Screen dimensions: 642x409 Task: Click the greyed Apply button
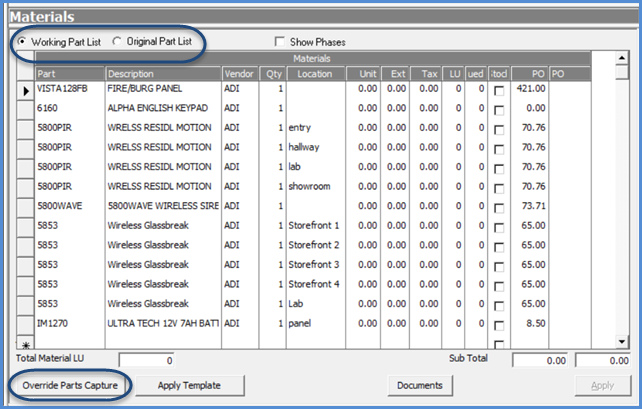point(603,385)
